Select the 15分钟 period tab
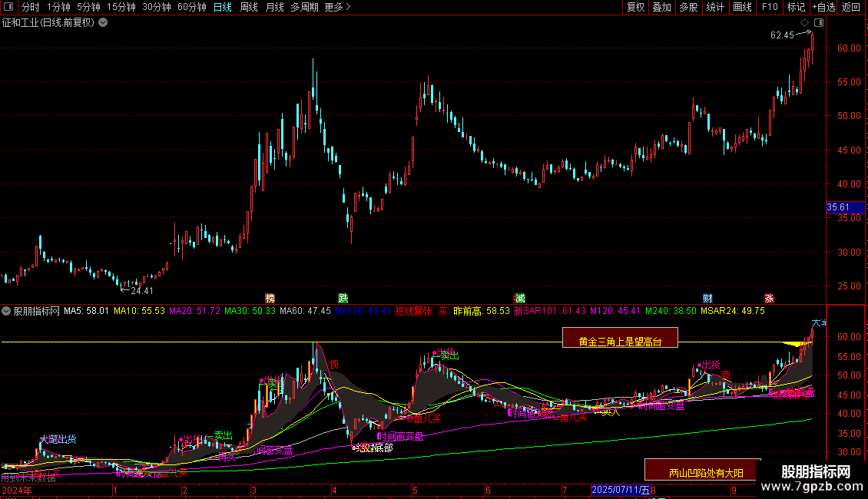The height and width of the screenshot is (499, 868). [x=121, y=7]
